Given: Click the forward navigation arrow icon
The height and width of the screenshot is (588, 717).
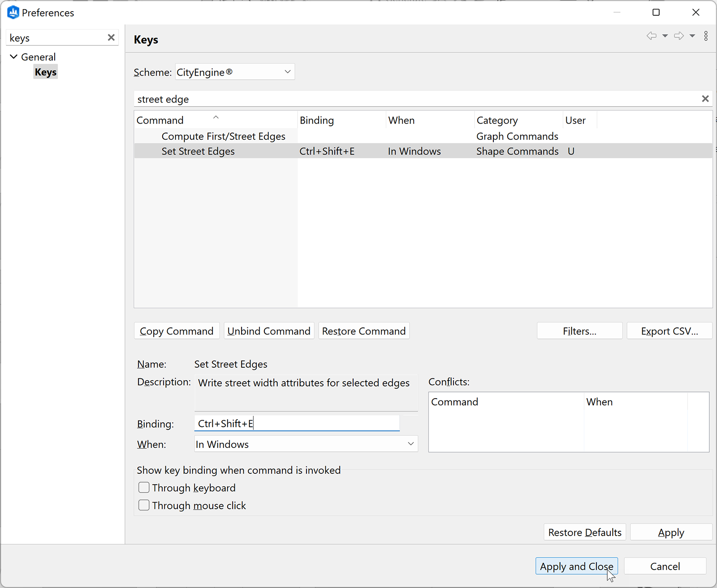Looking at the screenshot, I should click(679, 36).
